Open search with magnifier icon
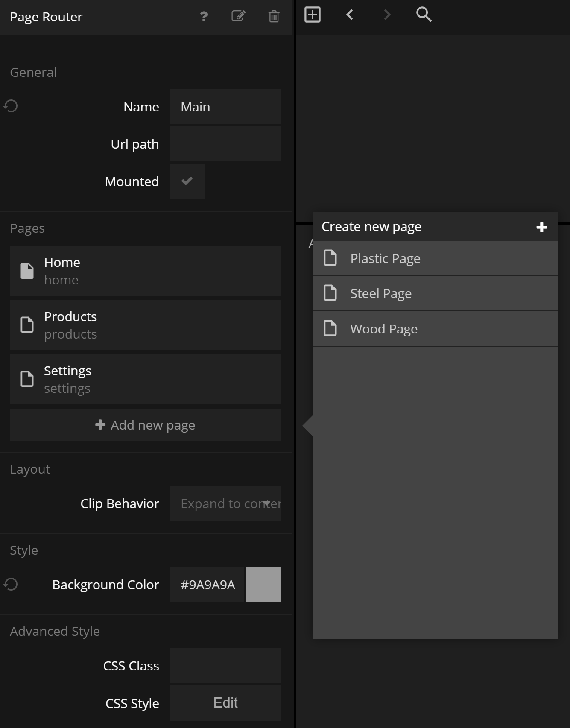The image size is (570, 728). (424, 15)
